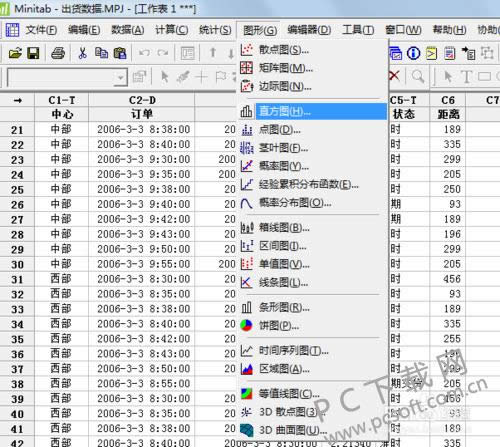Image resolution: width=500 pixels, height=447 pixels.
Task: Open the 工具(T) menu
Action: point(358,30)
